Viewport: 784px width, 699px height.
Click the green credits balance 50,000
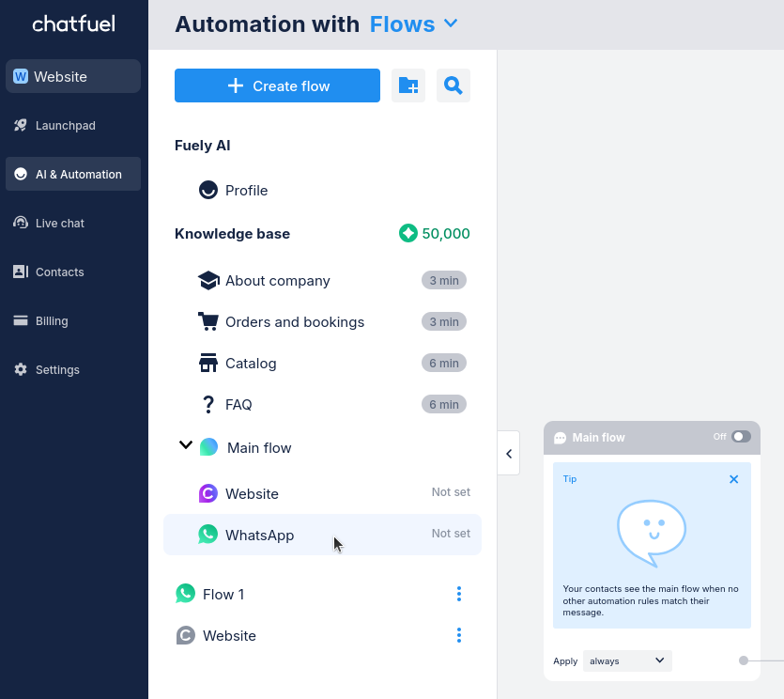click(435, 234)
